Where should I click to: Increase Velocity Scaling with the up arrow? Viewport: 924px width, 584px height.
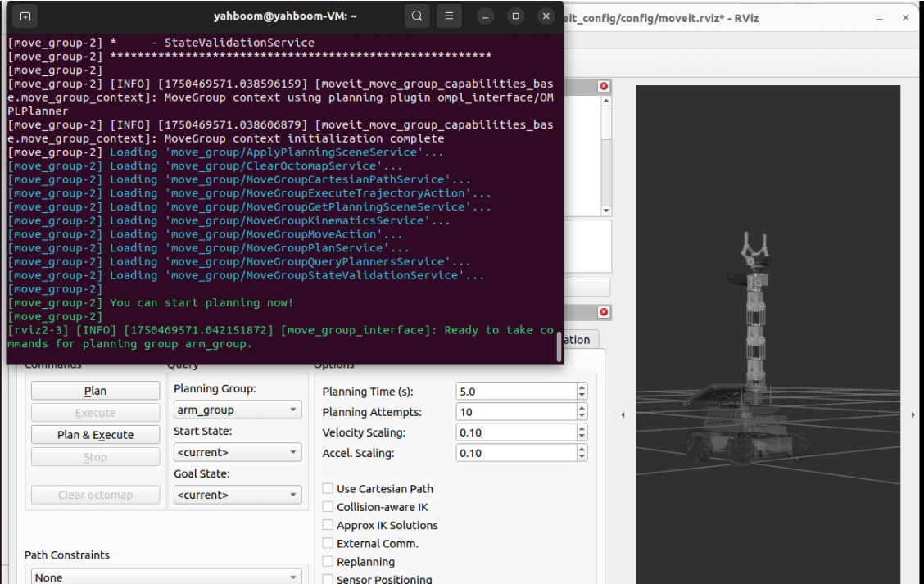(582, 428)
